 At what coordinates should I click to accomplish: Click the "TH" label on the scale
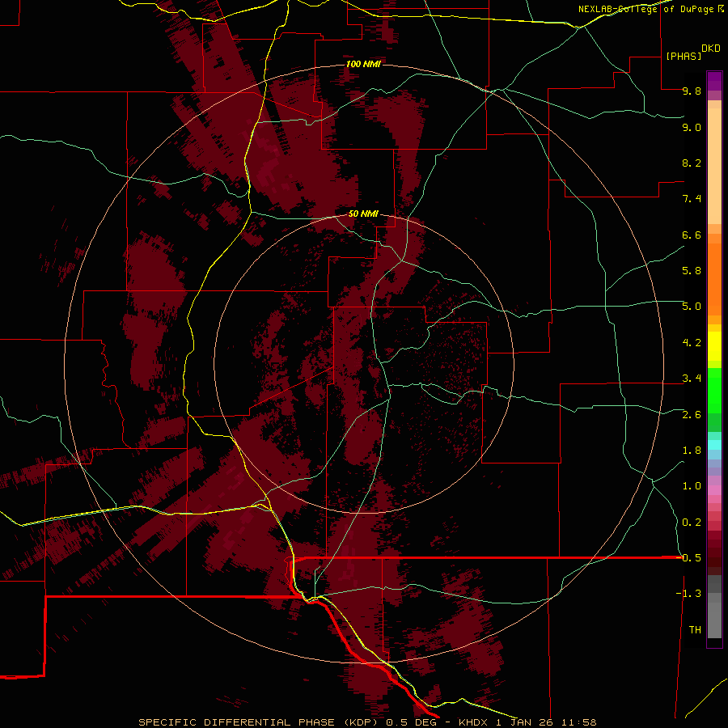(695, 630)
